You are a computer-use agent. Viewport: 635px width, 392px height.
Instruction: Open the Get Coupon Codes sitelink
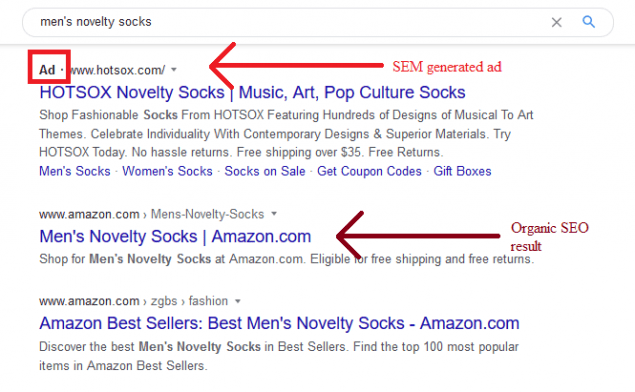pos(369,171)
